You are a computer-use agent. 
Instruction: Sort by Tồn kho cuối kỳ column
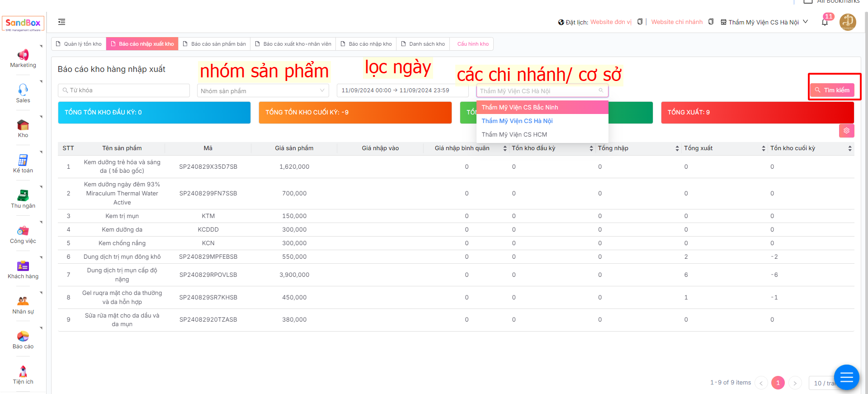pos(849,148)
